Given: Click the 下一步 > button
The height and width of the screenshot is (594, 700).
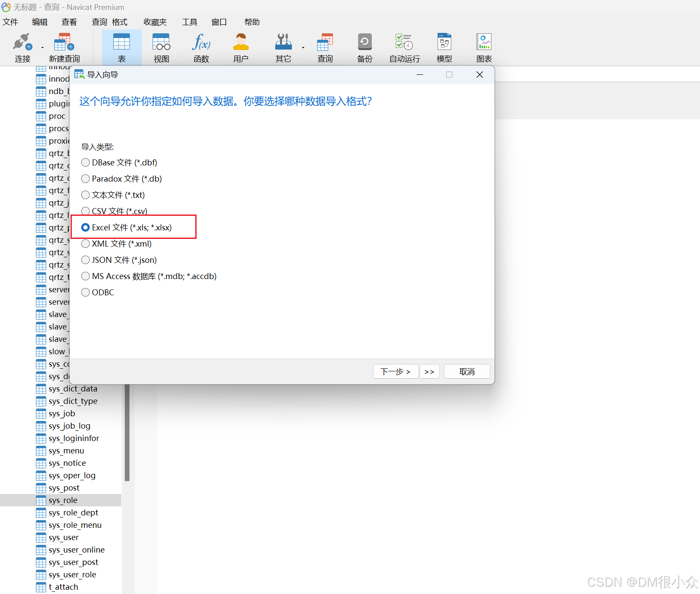Looking at the screenshot, I should 396,371.
